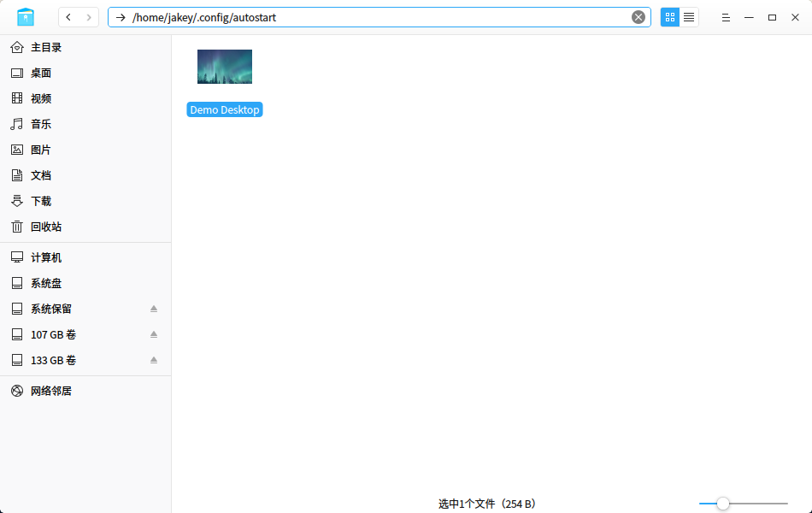Eject the 107 GB 卷 volume

pyautogui.click(x=154, y=335)
